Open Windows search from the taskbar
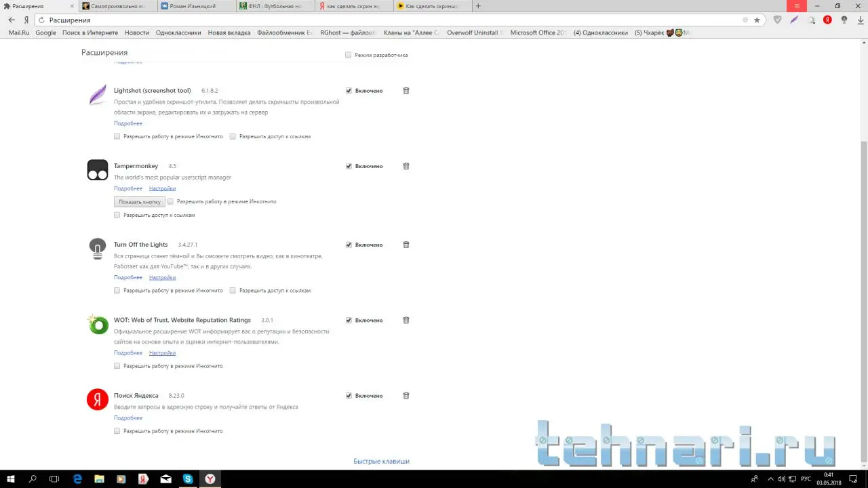 33,479
